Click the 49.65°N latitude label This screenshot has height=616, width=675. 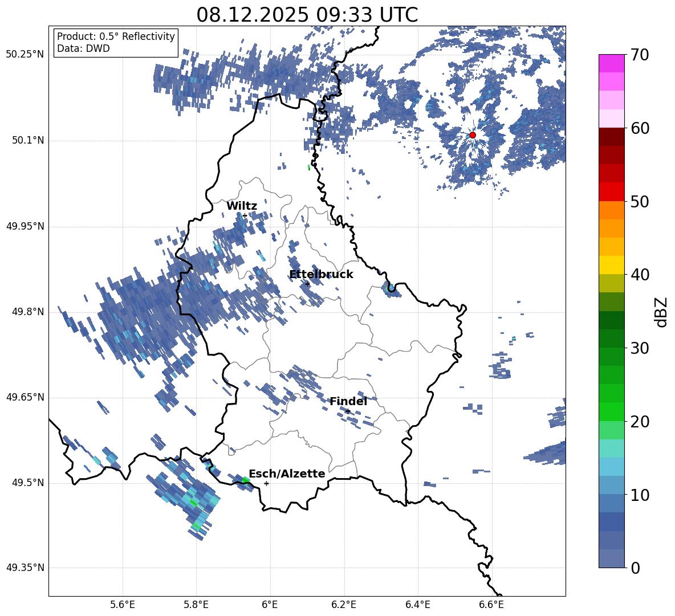pyautogui.click(x=25, y=397)
